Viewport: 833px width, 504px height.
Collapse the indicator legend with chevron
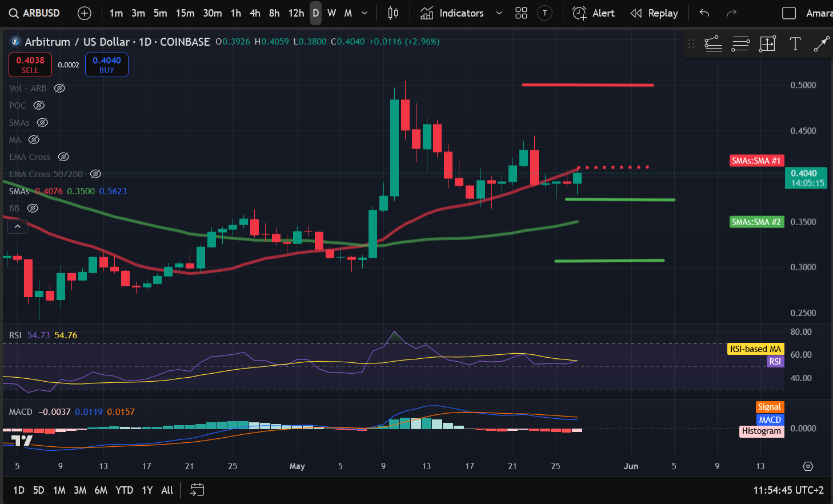18,227
